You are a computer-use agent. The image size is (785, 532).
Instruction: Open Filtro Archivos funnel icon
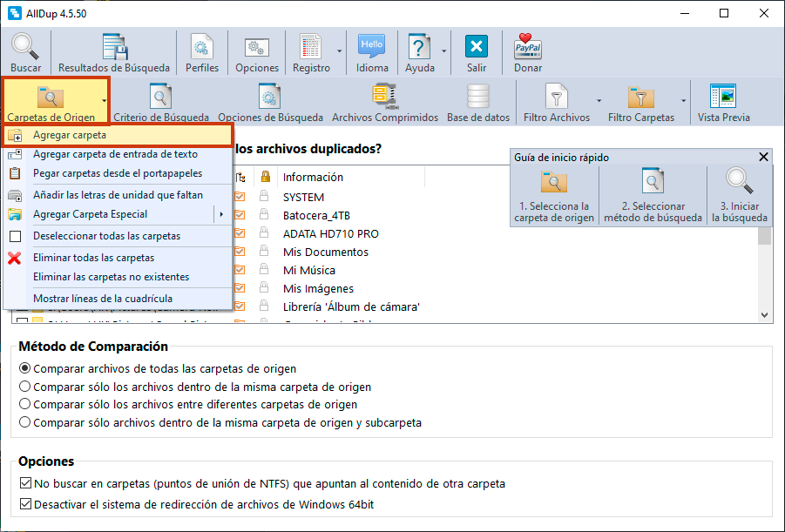click(556, 97)
